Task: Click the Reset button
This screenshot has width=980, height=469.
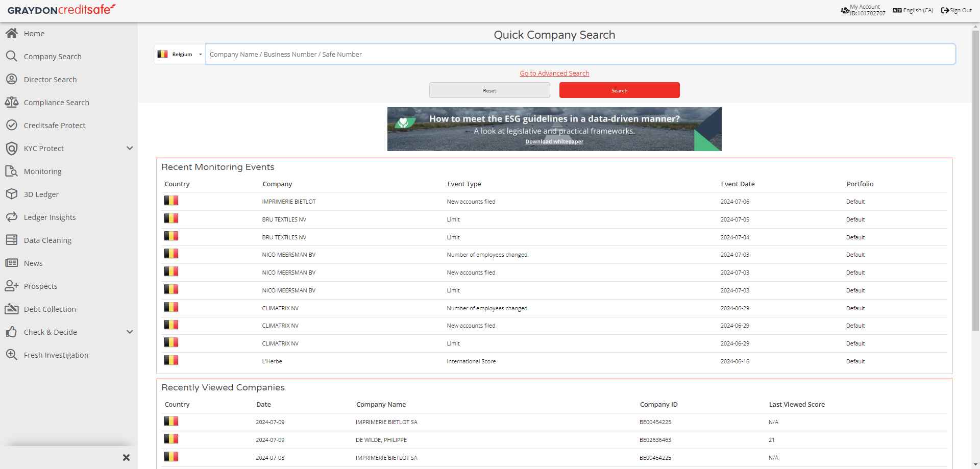Action: click(489, 90)
